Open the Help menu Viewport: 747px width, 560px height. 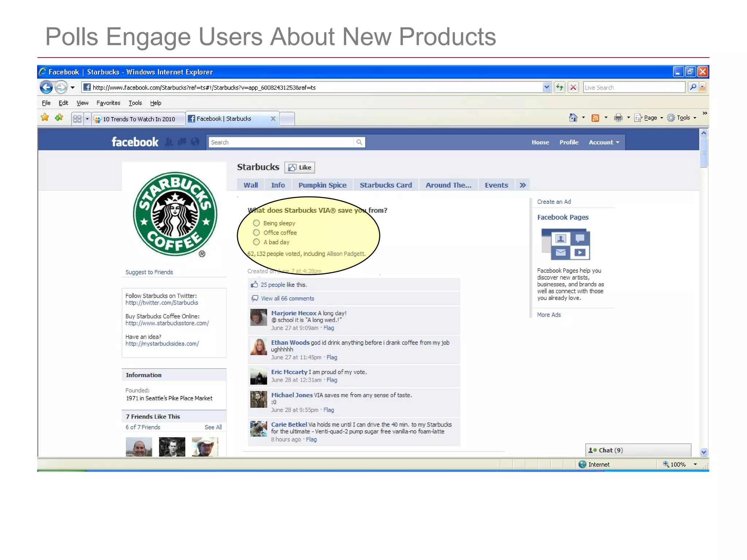(156, 103)
